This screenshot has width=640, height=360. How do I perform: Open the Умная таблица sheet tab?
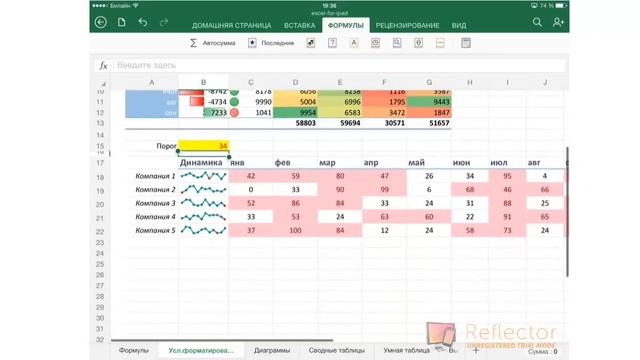pyautogui.click(x=407, y=350)
